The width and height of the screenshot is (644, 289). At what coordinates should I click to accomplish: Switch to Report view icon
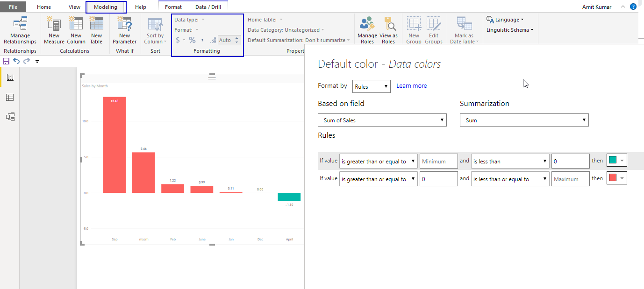click(x=10, y=78)
